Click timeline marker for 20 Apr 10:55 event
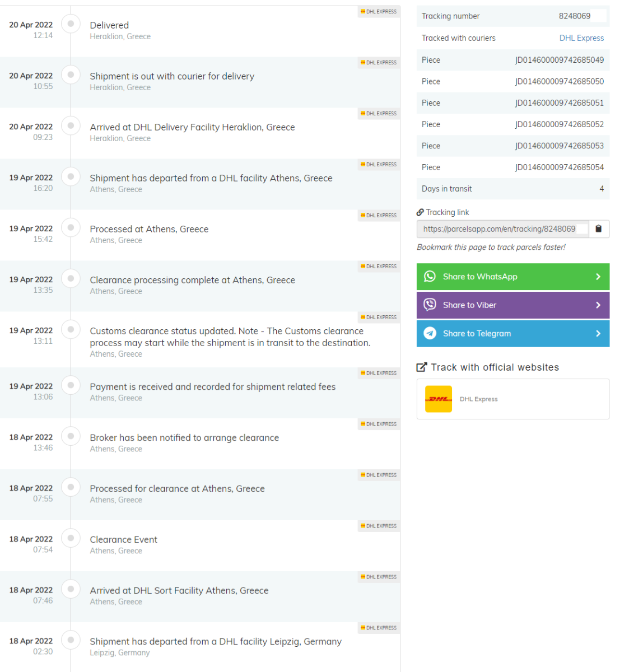629x672 pixels. pyautogui.click(x=71, y=74)
